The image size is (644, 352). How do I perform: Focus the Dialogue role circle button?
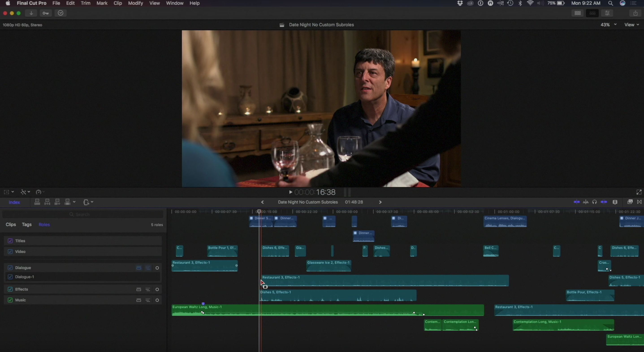pos(157,268)
